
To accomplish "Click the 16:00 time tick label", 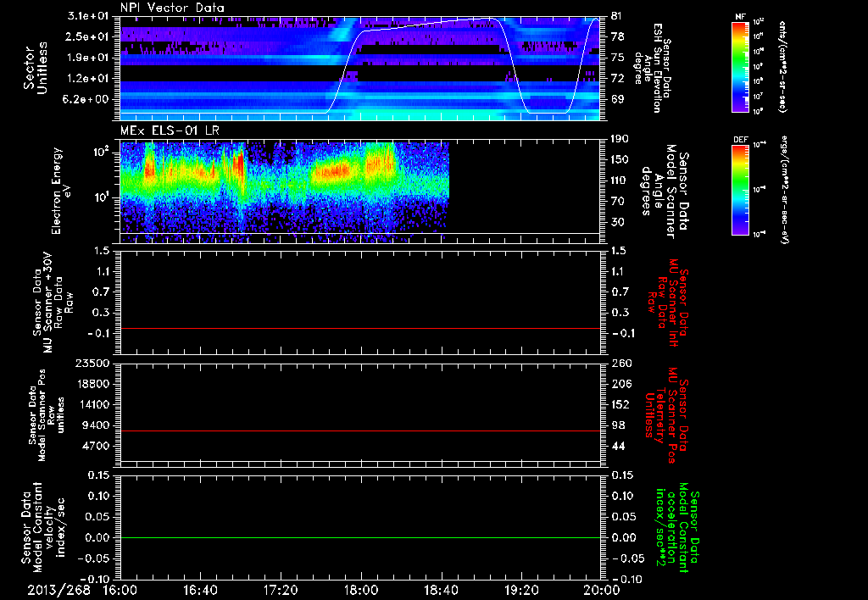I will [120, 590].
